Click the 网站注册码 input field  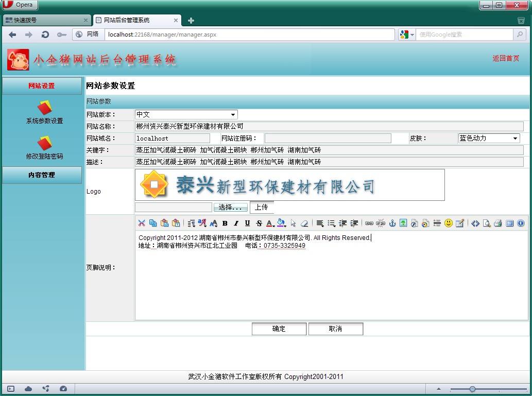coord(328,138)
